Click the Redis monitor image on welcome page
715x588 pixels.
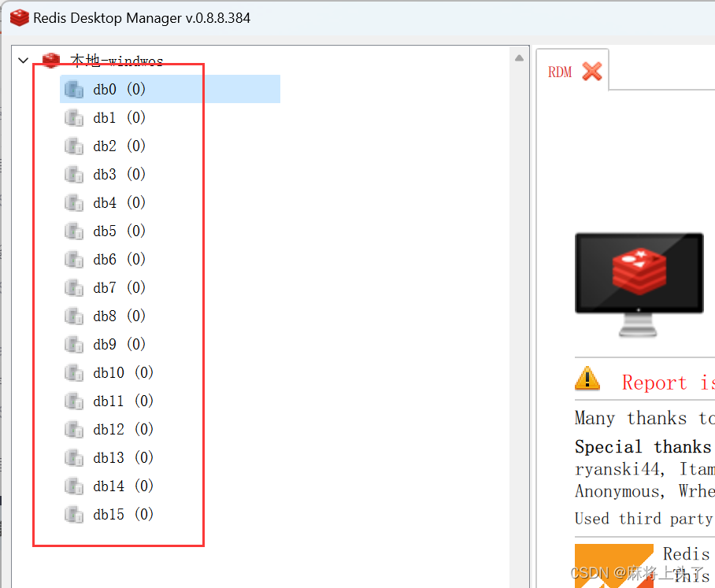[639, 284]
